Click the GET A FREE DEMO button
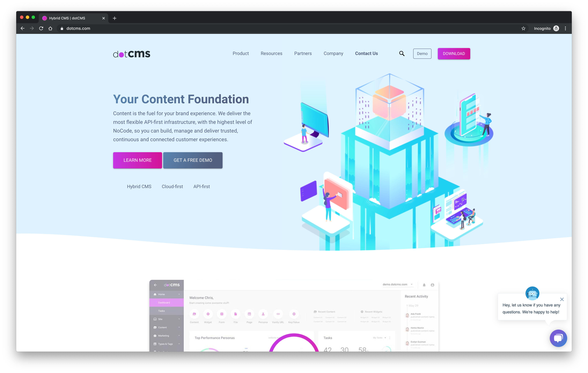The width and height of the screenshot is (588, 373). click(x=192, y=160)
